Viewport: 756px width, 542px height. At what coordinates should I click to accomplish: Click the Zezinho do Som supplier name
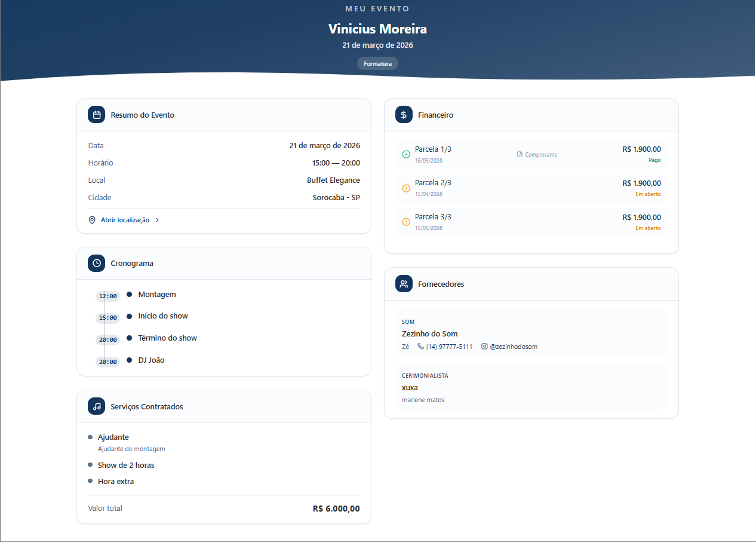[x=430, y=334]
